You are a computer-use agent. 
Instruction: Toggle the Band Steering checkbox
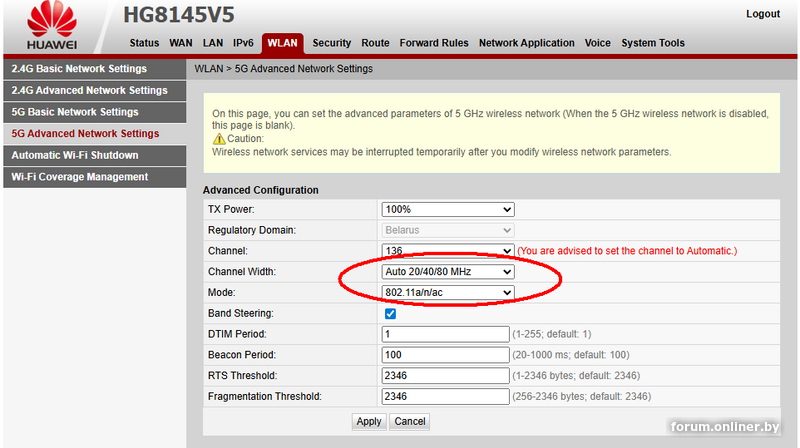coord(390,313)
